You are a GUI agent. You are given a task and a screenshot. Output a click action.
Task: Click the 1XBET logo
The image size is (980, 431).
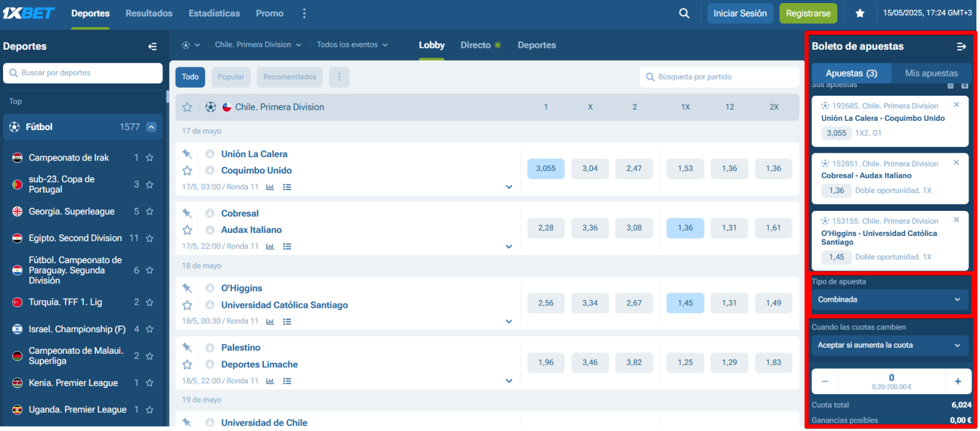coord(28,13)
